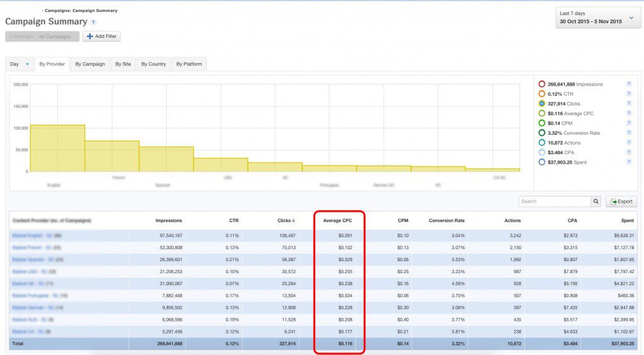
Task: Open help for Impressions metric
Action: click(x=628, y=84)
